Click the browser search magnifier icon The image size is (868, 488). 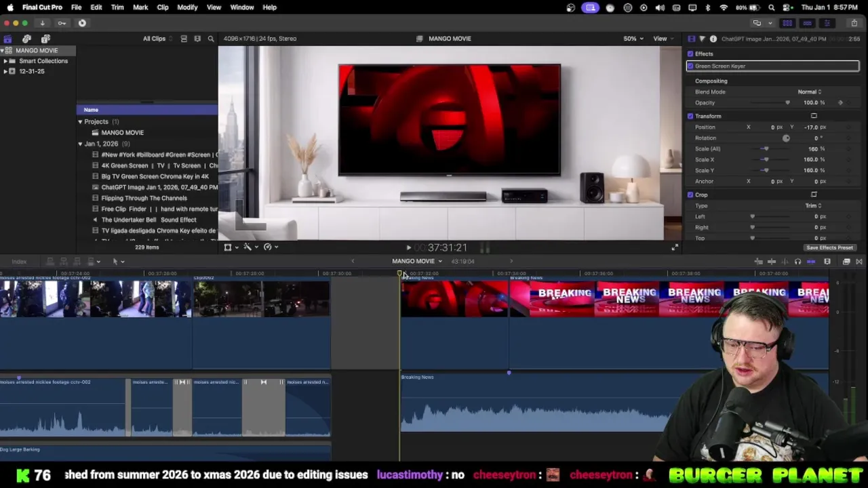(211, 39)
